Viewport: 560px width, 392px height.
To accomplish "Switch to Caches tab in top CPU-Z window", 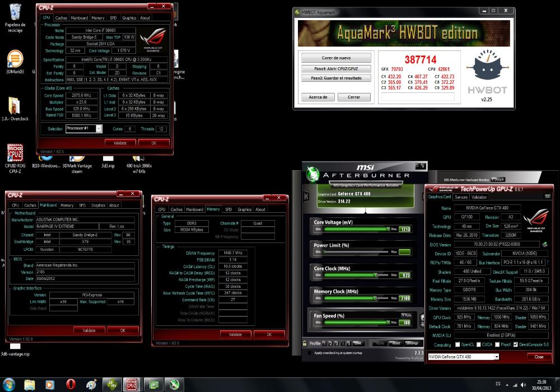I will pyautogui.click(x=60, y=18).
